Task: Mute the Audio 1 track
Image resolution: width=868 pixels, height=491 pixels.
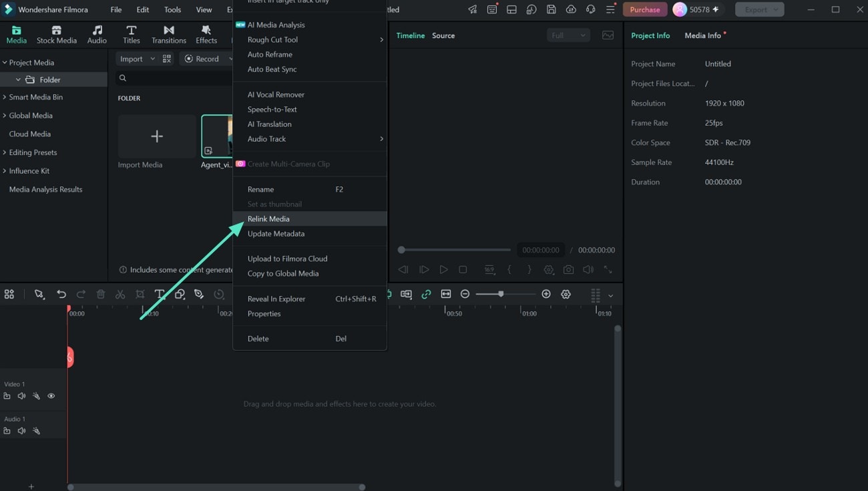Action: pos(21,431)
